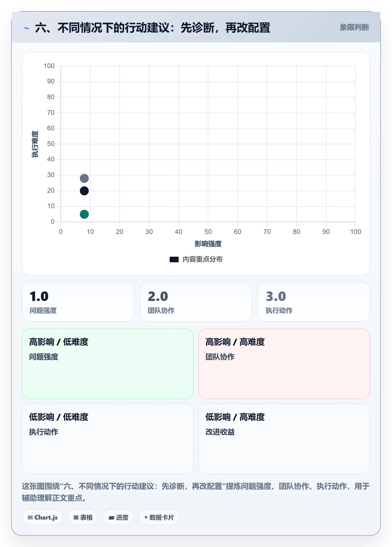Click the 表格 tag chip
Viewport: 392px width, 547px height.
83,517
